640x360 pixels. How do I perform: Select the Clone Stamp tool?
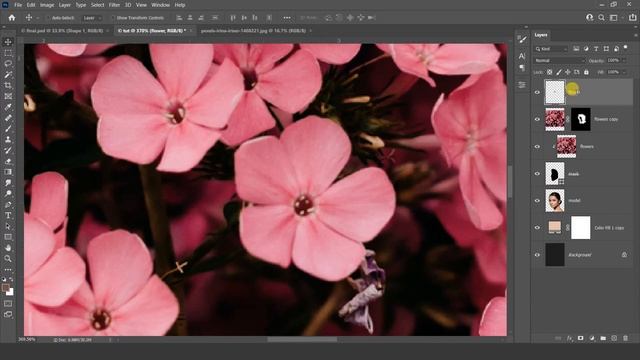[x=8, y=140]
